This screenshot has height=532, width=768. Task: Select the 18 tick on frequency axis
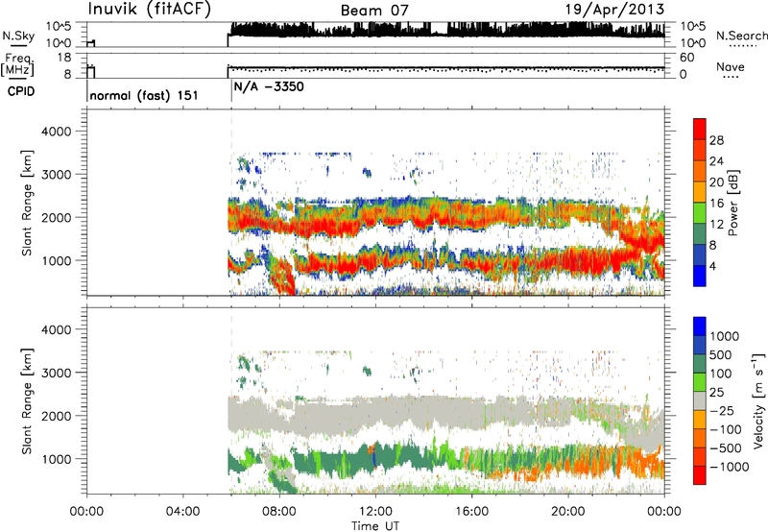[64, 58]
